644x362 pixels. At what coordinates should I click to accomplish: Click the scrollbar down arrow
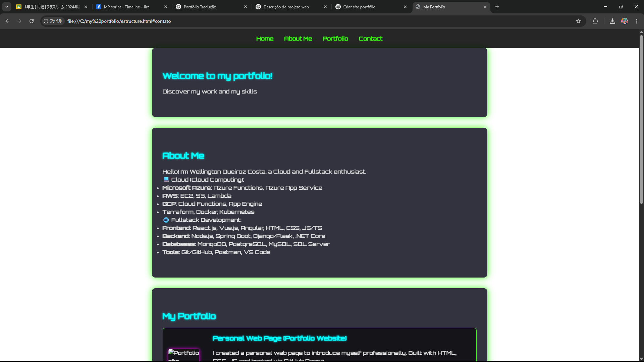point(641,359)
